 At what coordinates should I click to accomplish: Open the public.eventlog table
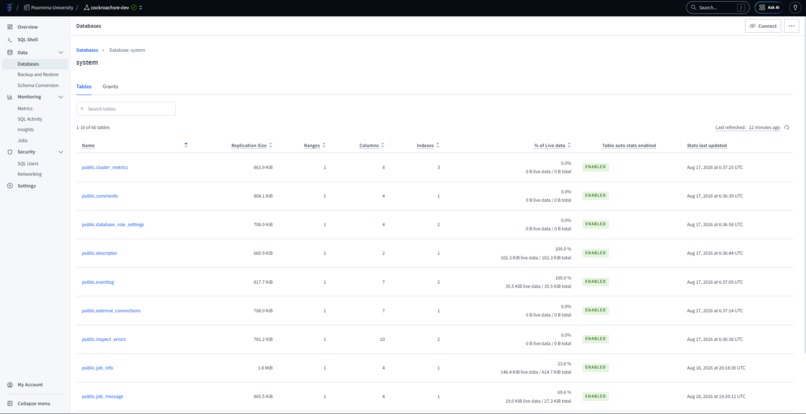coord(98,282)
